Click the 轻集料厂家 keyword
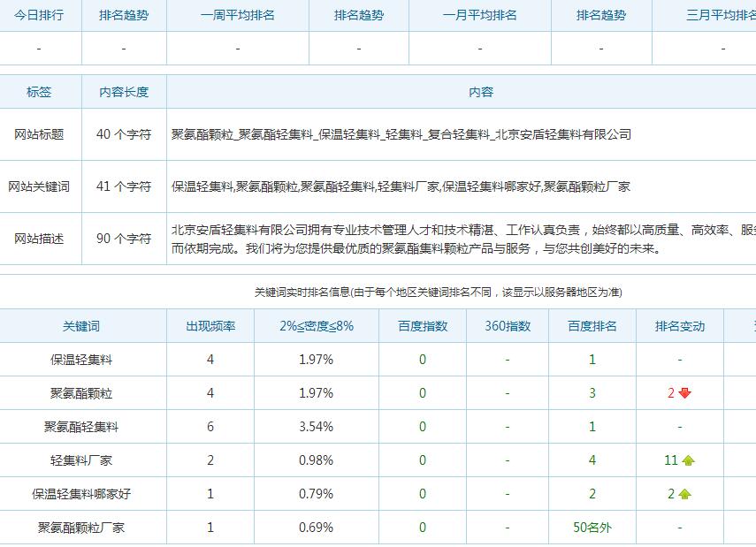Image resolution: width=756 pixels, height=547 pixels. tap(81, 460)
